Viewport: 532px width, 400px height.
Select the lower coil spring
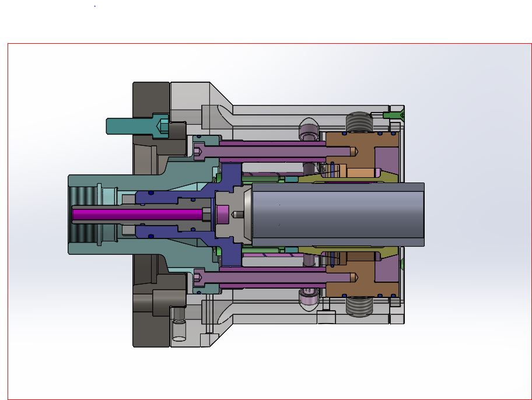tap(359, 307)
